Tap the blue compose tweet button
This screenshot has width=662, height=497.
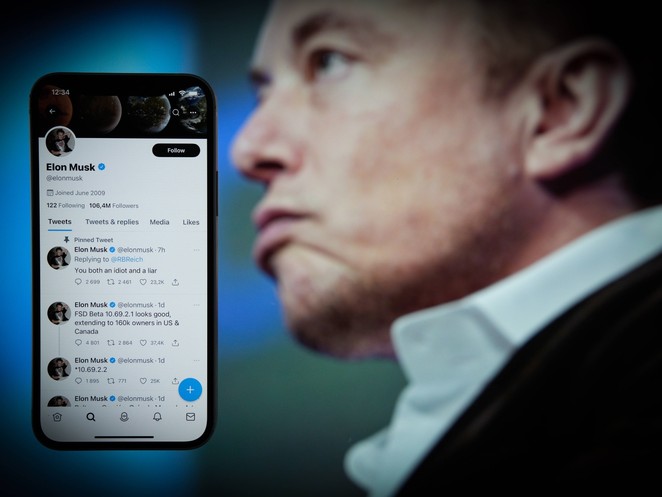click(190, 389)
